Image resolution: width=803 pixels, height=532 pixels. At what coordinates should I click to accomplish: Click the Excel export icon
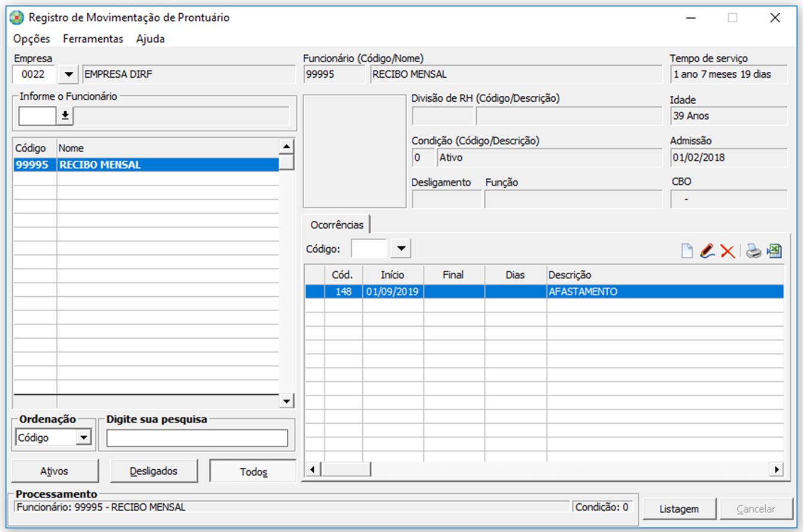tap(775, 251)
